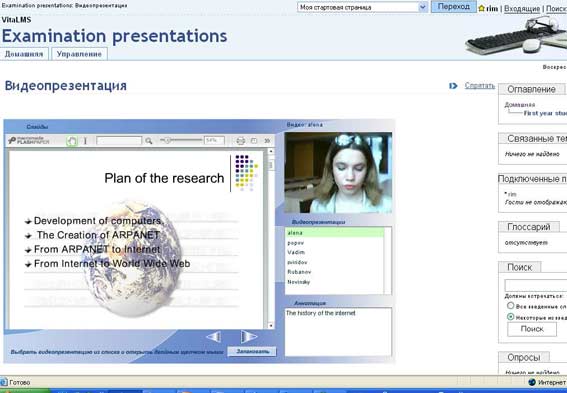Click the star icon beside rim
The width and height of the screenshot is (567, 393).
(x=481, y=8)
